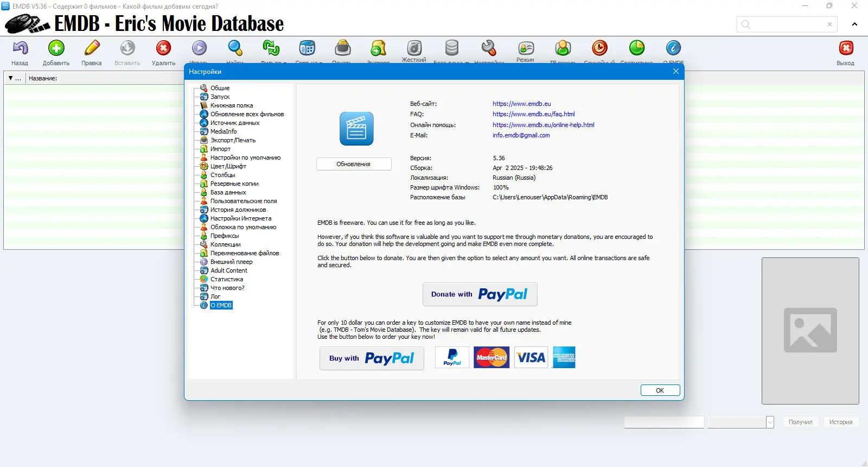This screenshot has height=467, width=868.
Task: Click the Жесткий (hard disk) icon
Action: (x=414, y=48)
